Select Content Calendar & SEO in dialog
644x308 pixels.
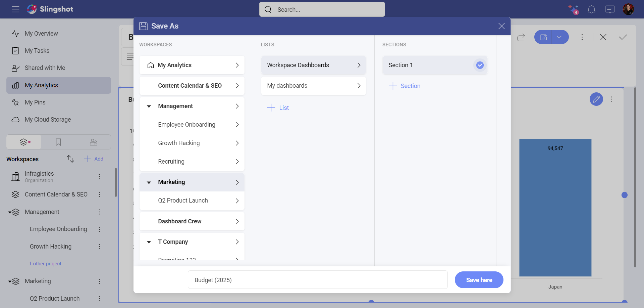click(192, 86)
